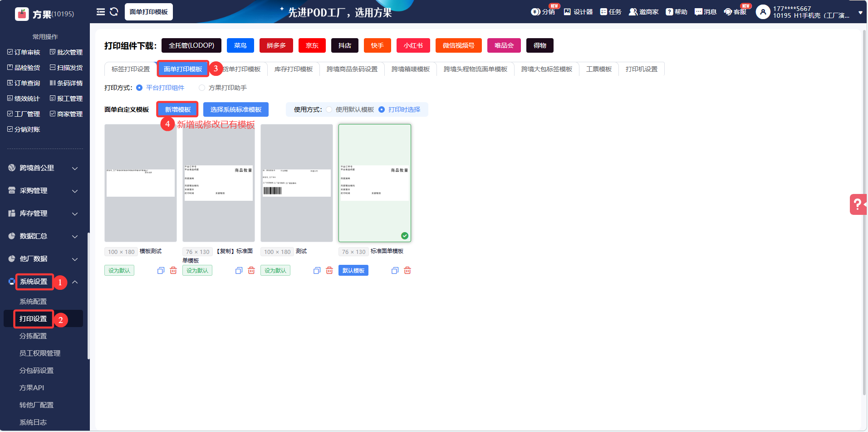The image size is (868, 432).
Task: Select the 标准面单模板 template thumbnail
Action: click(x=374, y=183)
